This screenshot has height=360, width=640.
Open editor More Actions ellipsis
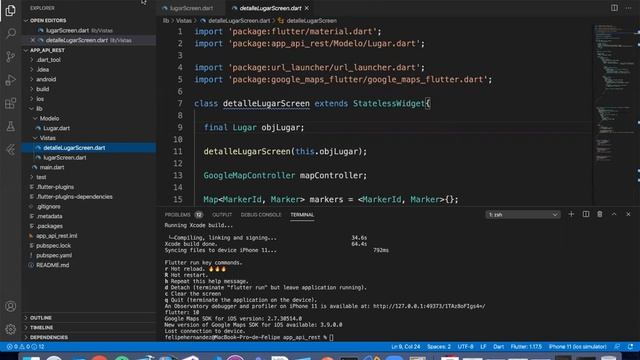point(629,8)
